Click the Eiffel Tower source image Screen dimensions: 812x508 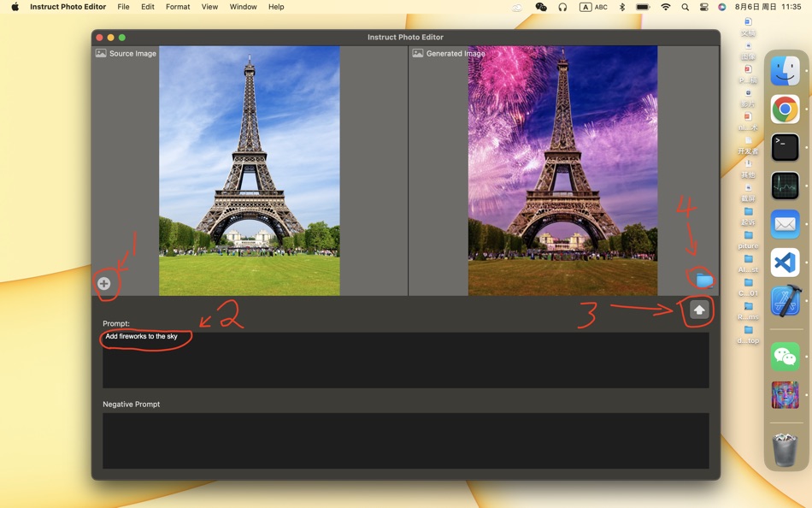tap(249, 170)
